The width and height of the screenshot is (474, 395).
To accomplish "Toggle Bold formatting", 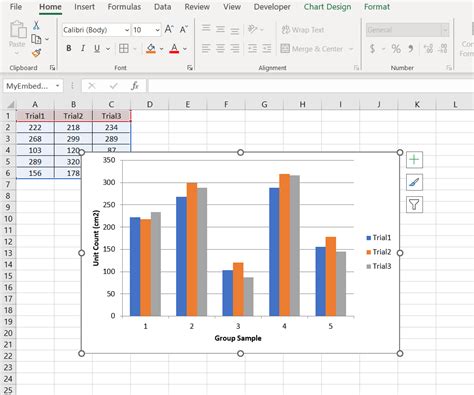I will (69, 48).
